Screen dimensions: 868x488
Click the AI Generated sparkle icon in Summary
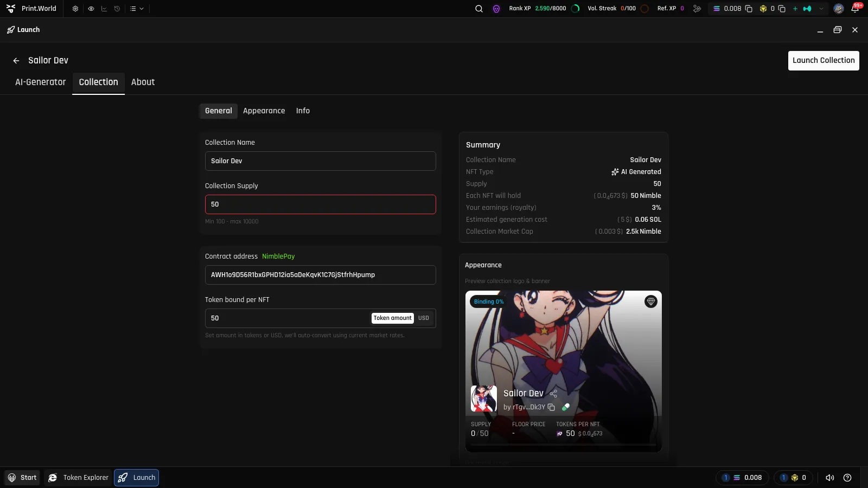(615, 172)
